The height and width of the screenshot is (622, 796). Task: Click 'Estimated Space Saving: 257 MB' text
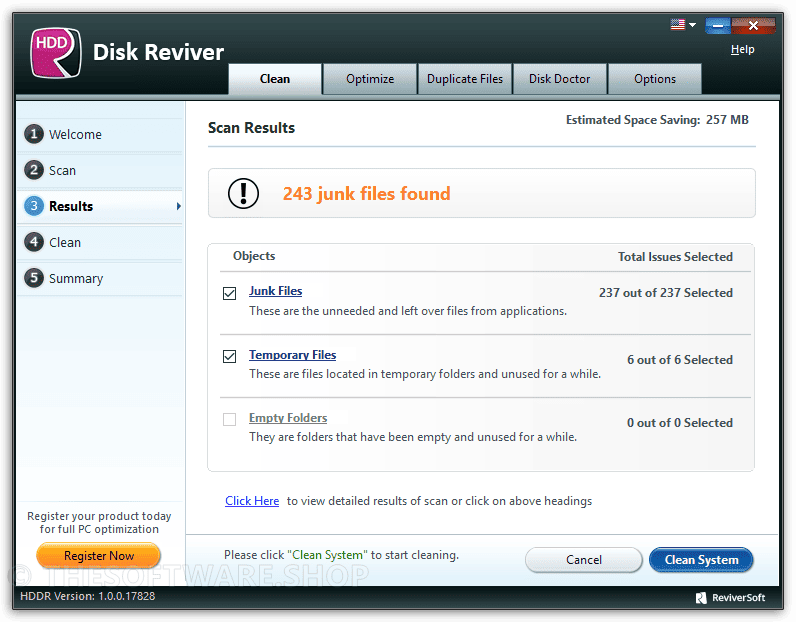pos(657,120)
